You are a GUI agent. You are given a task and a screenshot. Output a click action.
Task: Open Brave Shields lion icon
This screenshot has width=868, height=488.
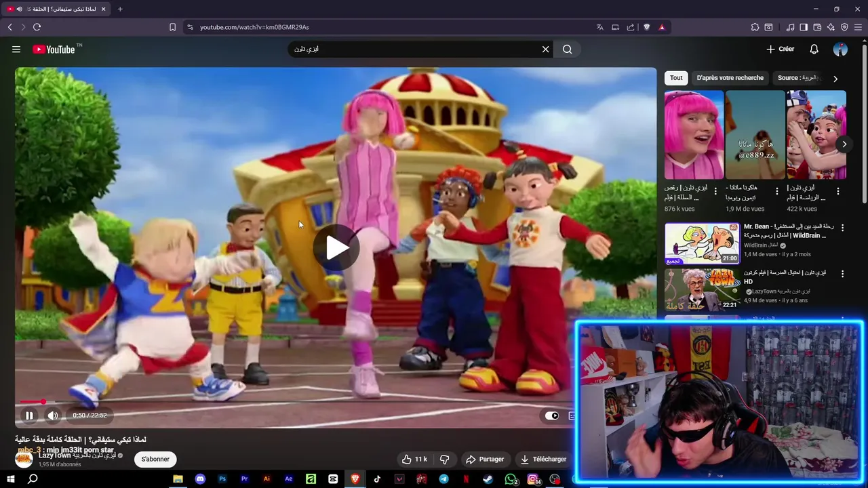pyautogui.click(x=647, y=27)
